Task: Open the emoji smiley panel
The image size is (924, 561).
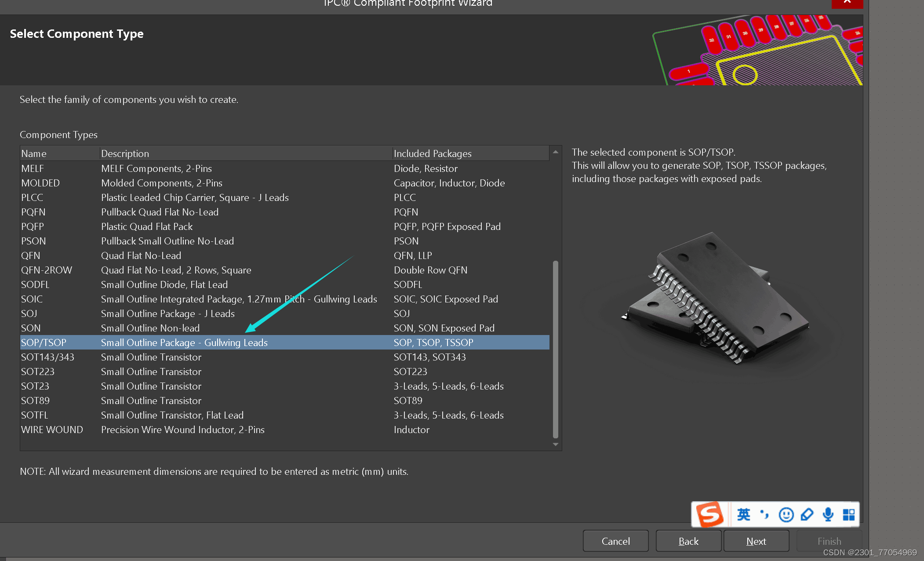Action: pyautogui.click(x=786, y=514)
